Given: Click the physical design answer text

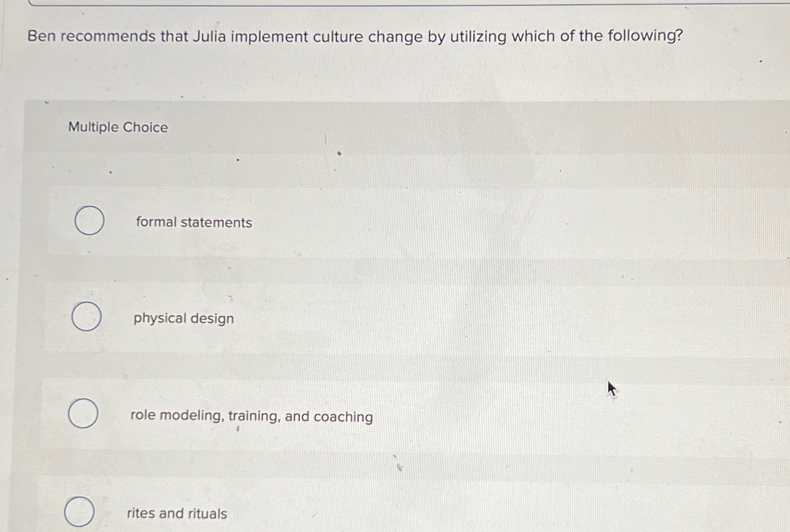Looking at the screenshot, I should coord(183,318).
